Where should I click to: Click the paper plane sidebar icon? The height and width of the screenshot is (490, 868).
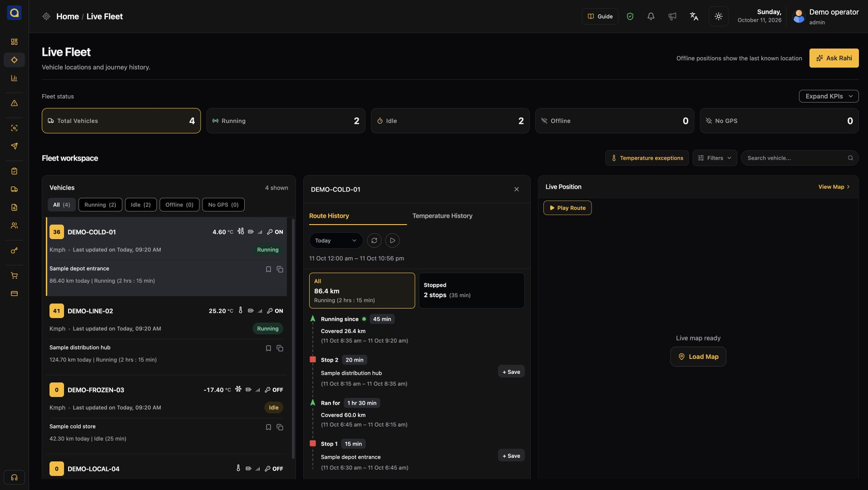pos(14,146)
